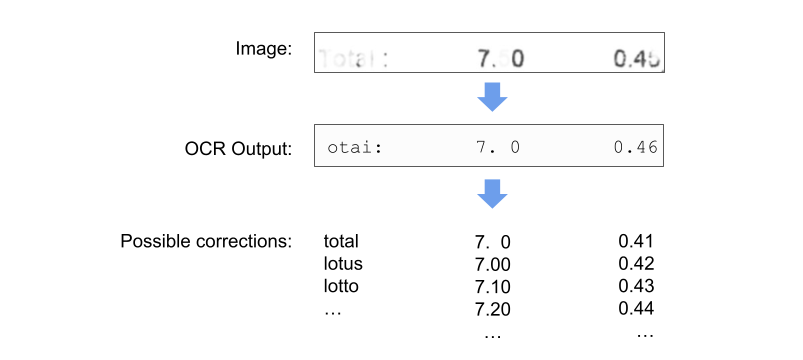Click the 'Possible corrections:' label
The height and width of the screenshot is (360, 803).
pyautogui.click(x=206, y=241)
